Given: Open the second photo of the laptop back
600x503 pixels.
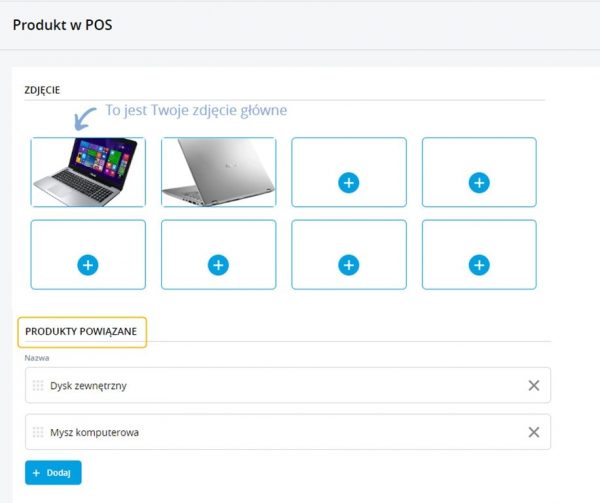Looking at the screenshot, I should 218,172.
